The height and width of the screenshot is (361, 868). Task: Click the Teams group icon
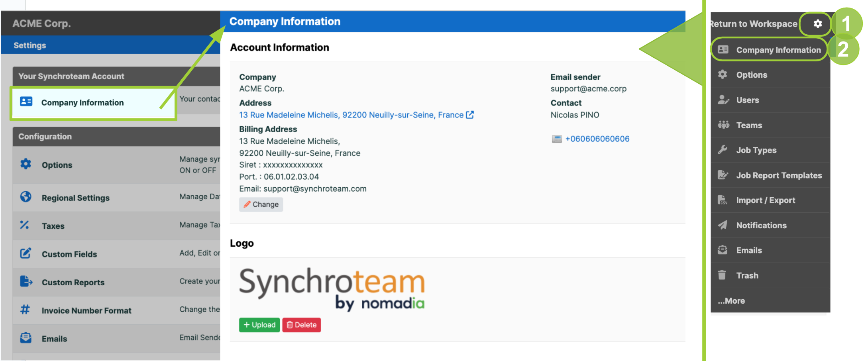click(x=723, y=125)
